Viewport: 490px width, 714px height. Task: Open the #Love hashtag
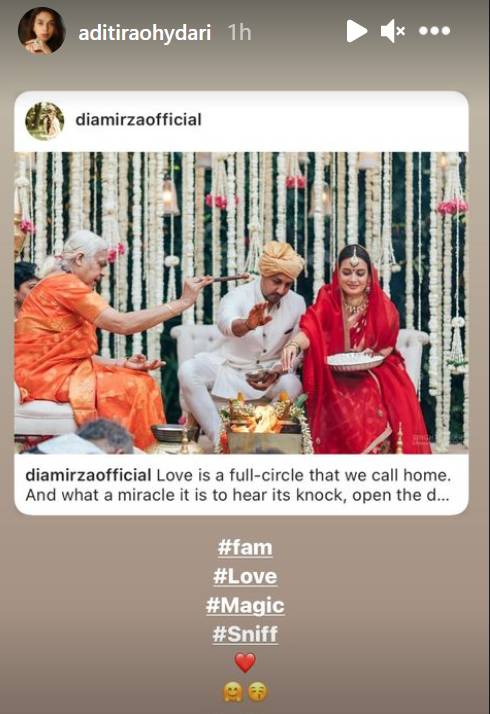pyautogui.click(x=245, y=576)
